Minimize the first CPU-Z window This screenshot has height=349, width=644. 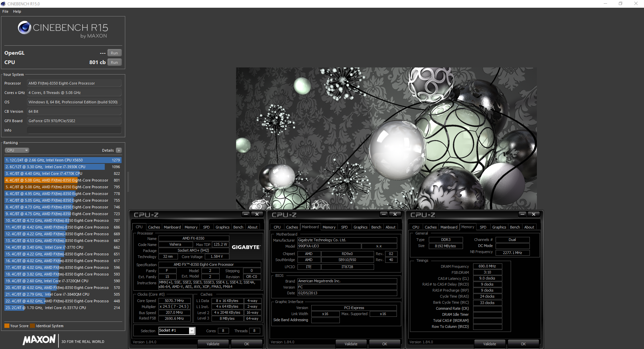click(246, 214)
